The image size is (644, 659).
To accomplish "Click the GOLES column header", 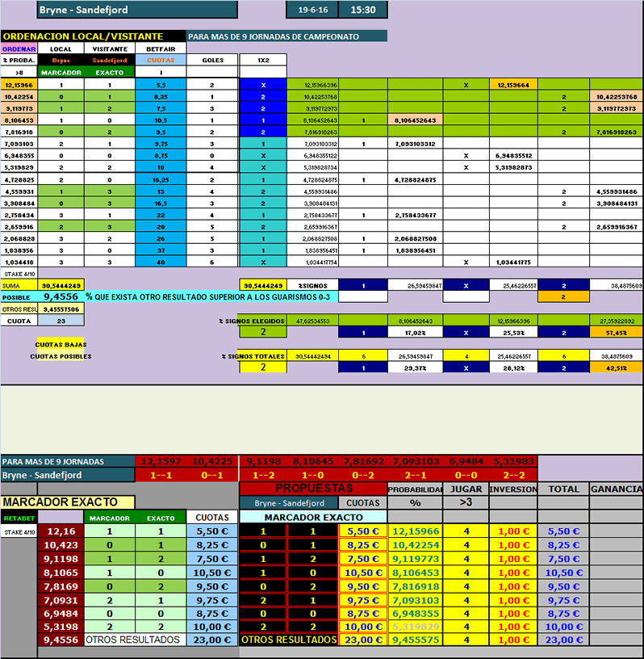I will click(x=212, y=60).
